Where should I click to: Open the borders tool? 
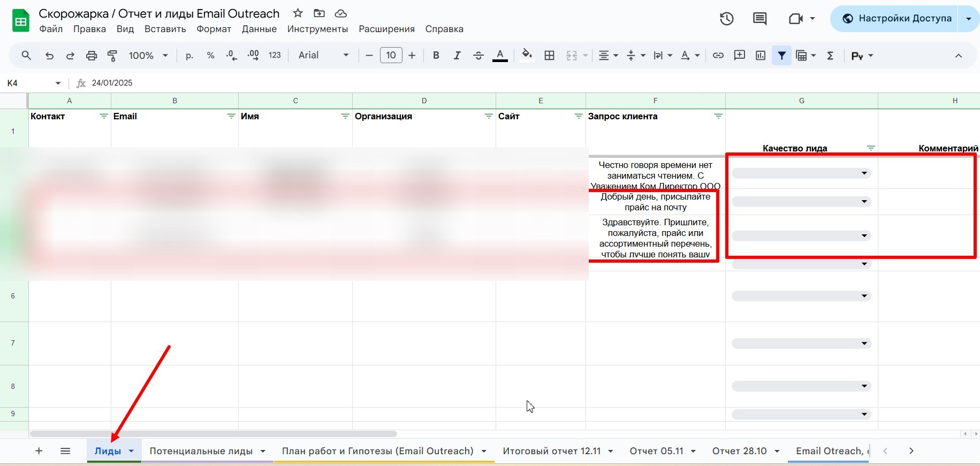click(549, 56)
